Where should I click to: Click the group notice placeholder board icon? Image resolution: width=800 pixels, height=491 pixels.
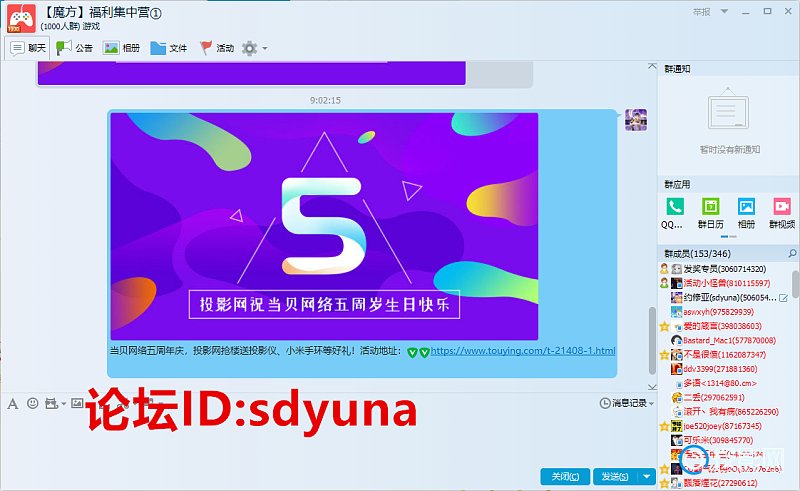point(728,108)
